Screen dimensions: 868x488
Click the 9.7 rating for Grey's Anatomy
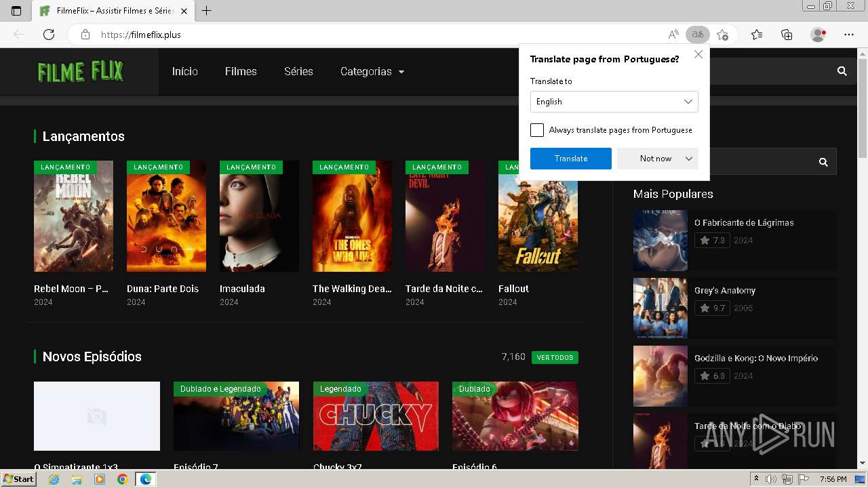point(712,308)
